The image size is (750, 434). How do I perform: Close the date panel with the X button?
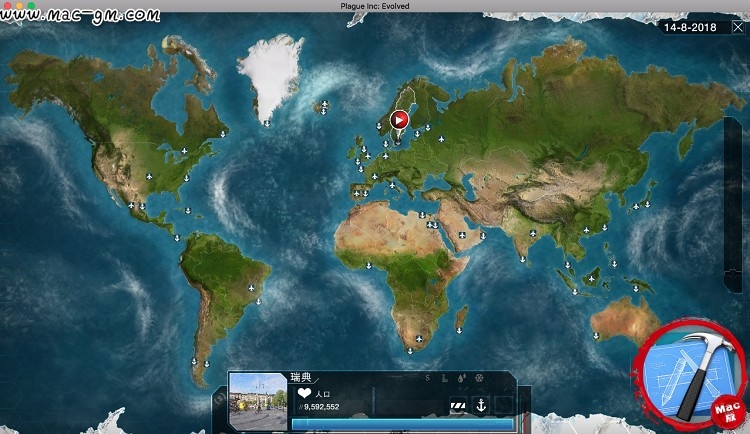[738, 27]
